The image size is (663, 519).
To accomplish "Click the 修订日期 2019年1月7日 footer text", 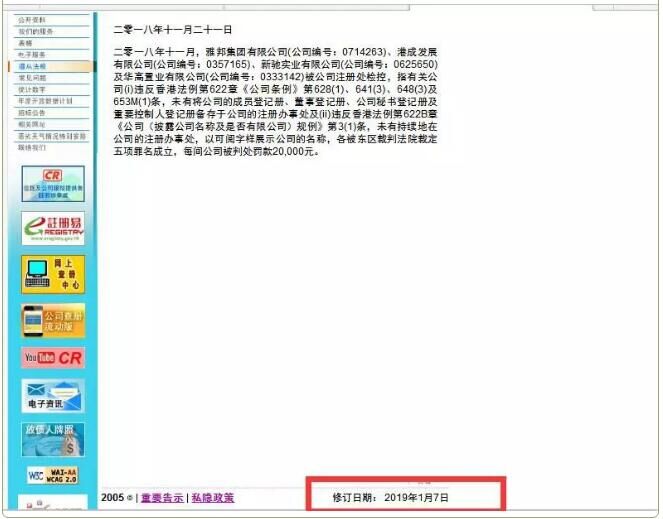I will click(391, 497).
